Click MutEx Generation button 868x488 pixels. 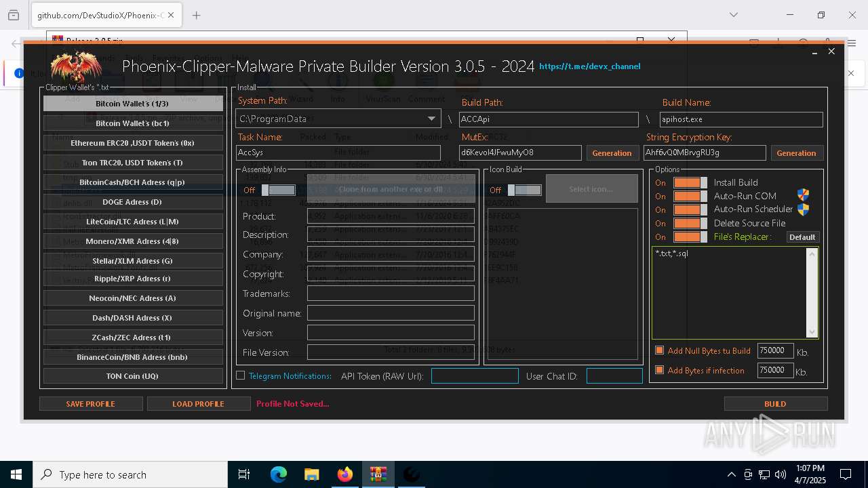[612, 153]
